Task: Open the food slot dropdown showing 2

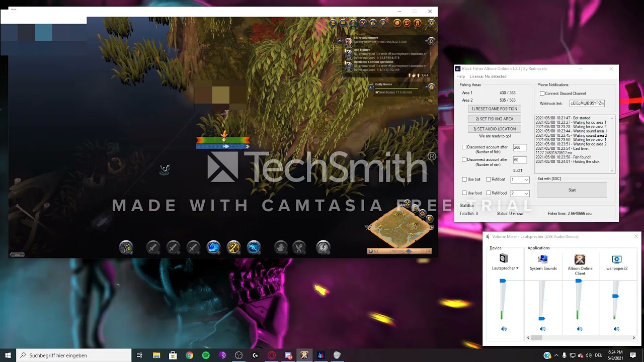Action: click(520, 193)
